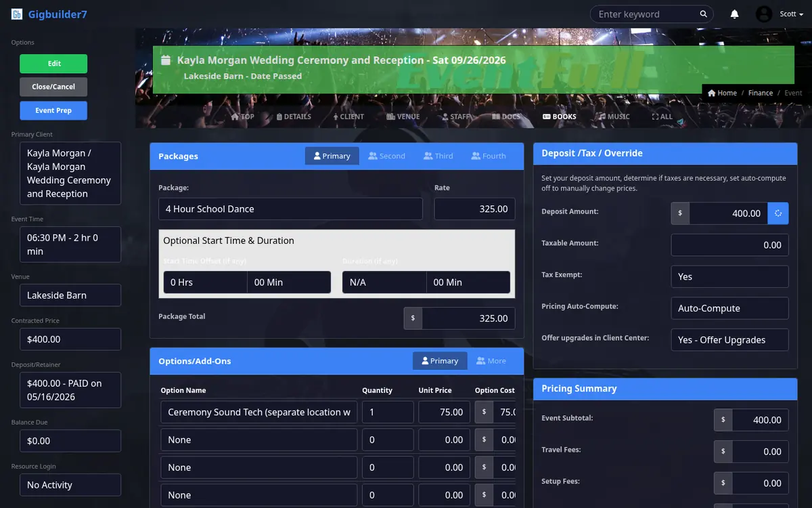The height and width of the screenshot is (508, 812).
Task: Click the user avatar icon
Action: 764,14
